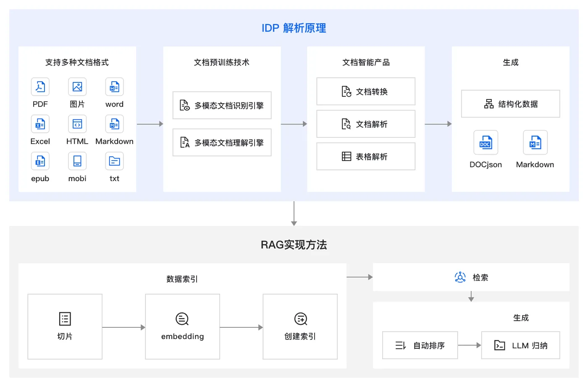
Task: Click the 文档智能产品 heading
Action: [x=366, y=62]
